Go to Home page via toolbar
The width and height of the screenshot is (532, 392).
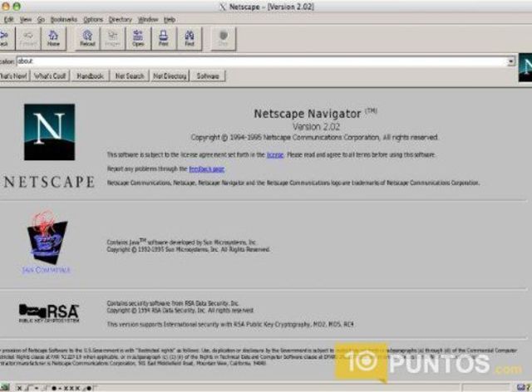coord(53,39)
